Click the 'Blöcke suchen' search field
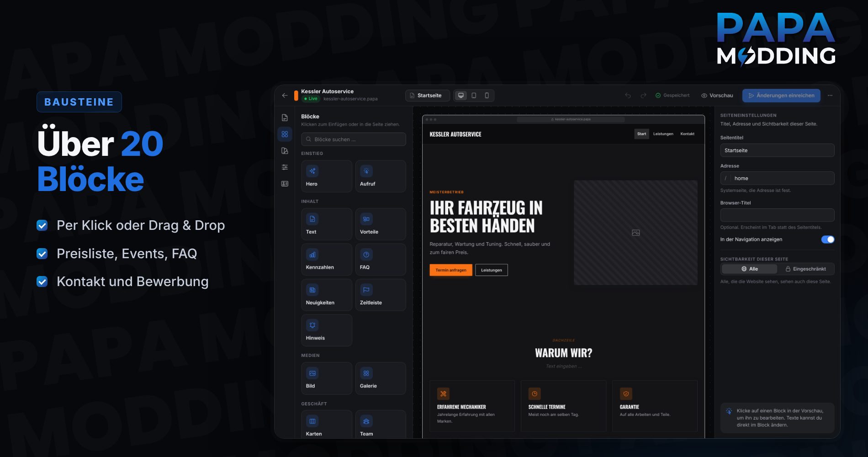Image resolution: width=868 pixels, height=457 pixels. tap(354, 139)
